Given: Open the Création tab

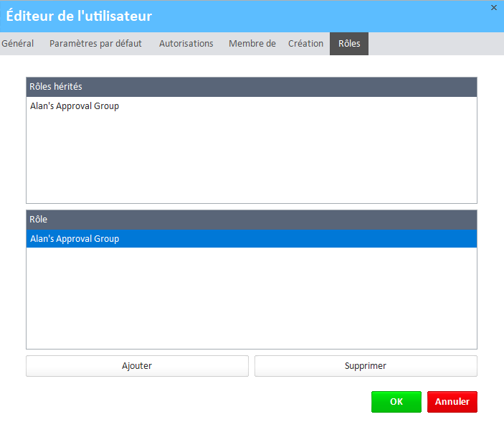Looking at the screenshot, I should coord(305,44).
